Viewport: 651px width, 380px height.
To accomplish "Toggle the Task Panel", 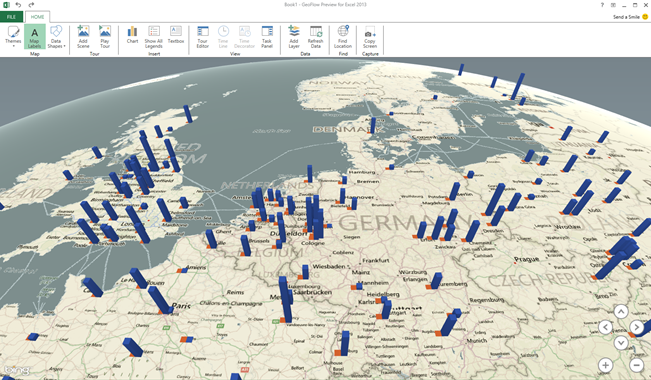I will coord(267,37).
